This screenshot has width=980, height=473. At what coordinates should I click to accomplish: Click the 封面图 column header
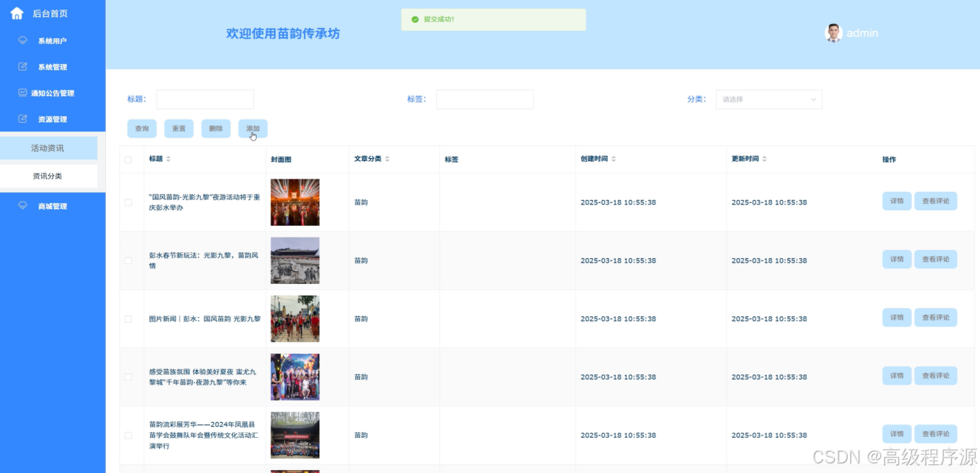281,160
